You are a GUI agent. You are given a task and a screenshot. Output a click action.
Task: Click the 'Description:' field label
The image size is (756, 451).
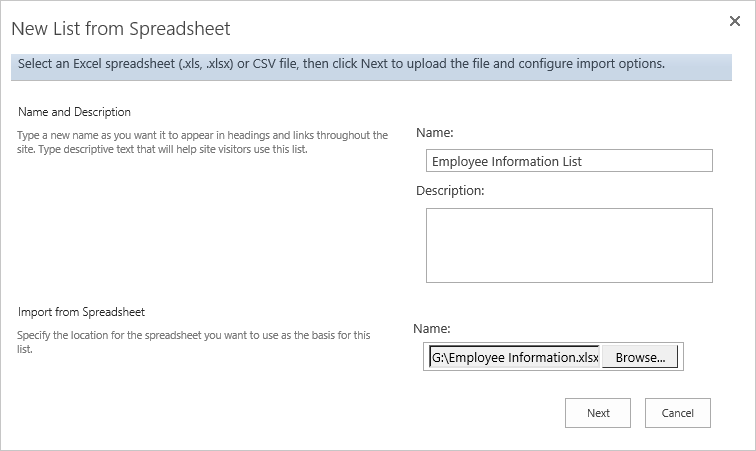click(x=450, y=191)
